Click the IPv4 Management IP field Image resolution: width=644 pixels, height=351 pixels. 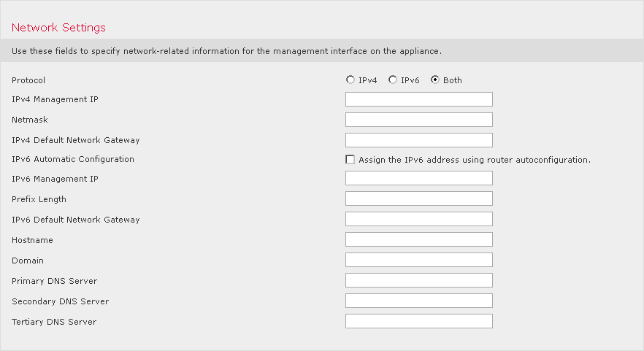pos(418,99)
